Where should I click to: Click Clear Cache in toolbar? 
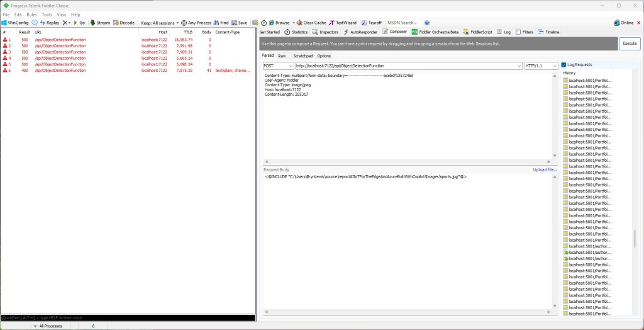pyautogui.click(x=312, y=23)
